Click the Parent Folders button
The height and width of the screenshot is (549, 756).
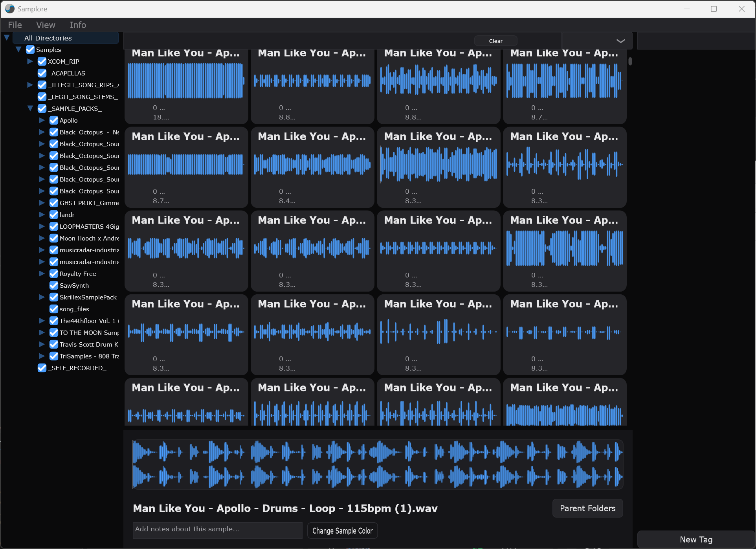587,508
